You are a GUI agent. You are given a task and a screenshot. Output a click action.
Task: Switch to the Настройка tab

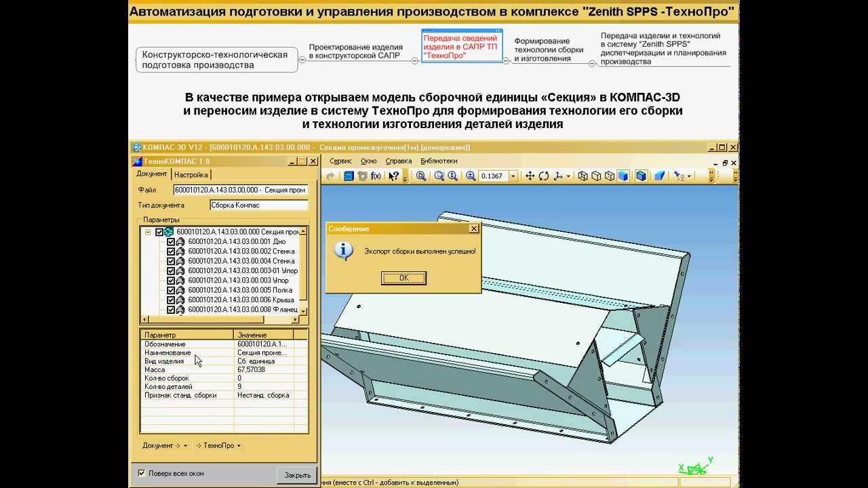(x=191, y=175)
